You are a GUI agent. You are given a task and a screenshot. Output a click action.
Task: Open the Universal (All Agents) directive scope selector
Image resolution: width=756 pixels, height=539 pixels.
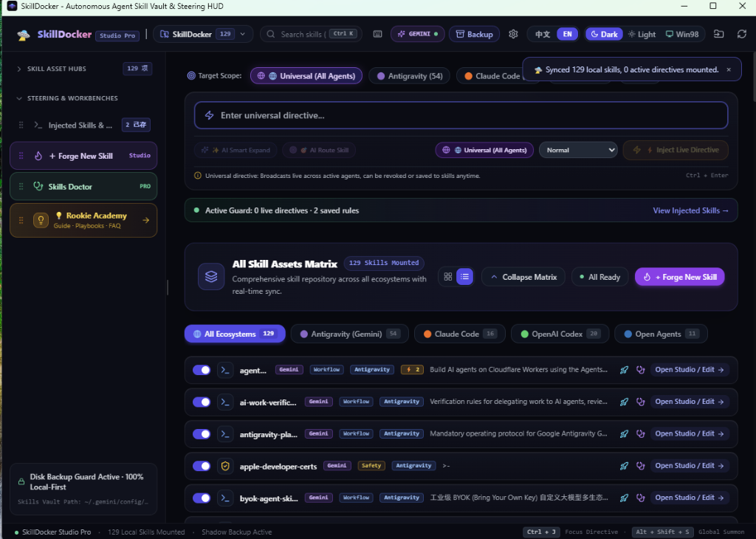tap(484, 150)
